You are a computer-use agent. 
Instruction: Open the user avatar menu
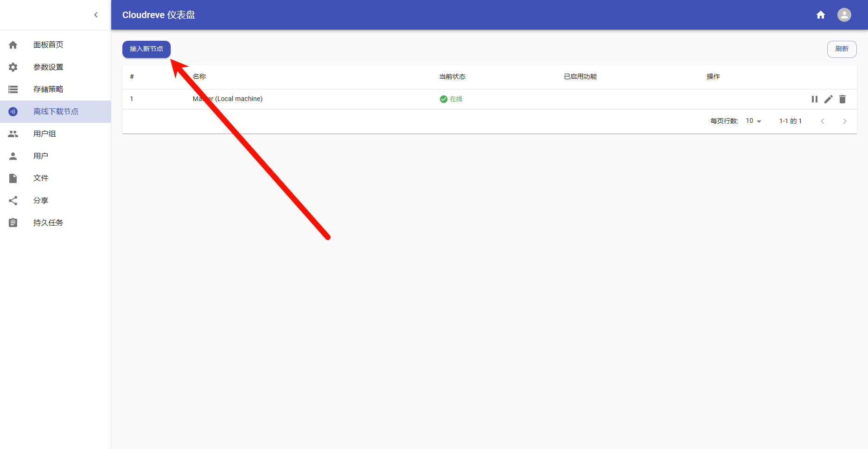(844, 15)
